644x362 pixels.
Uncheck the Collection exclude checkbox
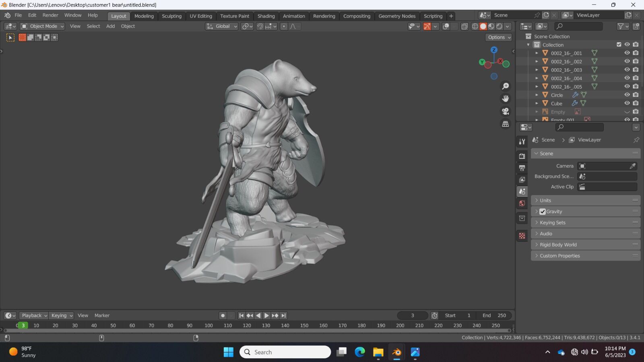point(619,45)
